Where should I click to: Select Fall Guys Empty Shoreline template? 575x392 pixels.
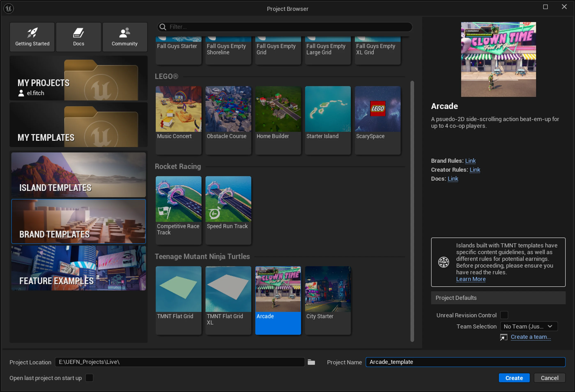click(x=228, y=50)
